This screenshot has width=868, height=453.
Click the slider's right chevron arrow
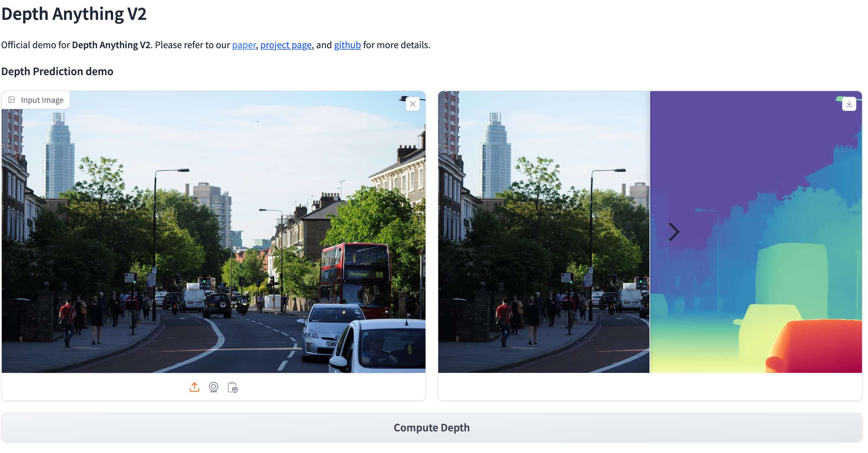click(x=674, y=232)
